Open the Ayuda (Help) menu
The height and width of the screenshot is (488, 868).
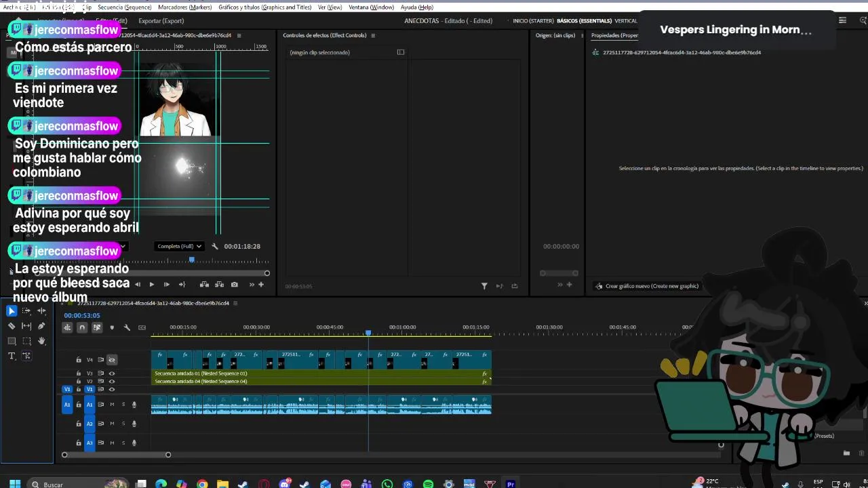coord(417,7)
